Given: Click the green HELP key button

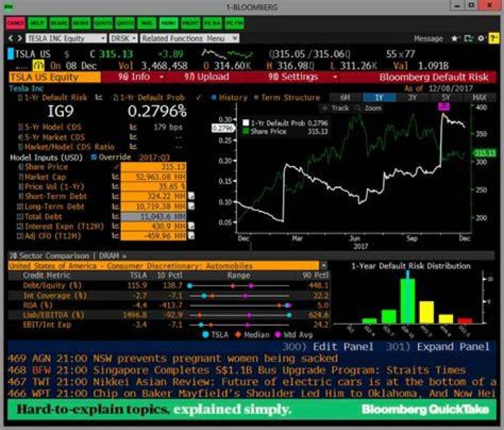Looking at the screenshot, I should click(37, 23).
